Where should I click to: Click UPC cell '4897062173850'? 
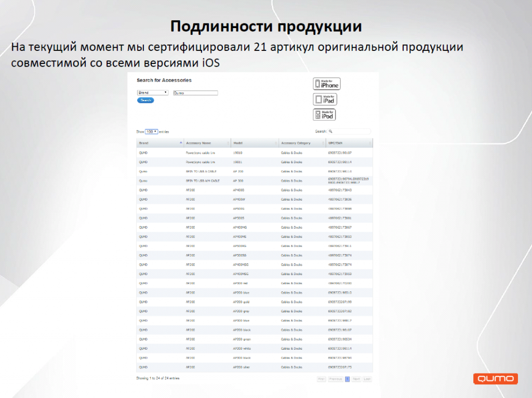pos(340,237)
